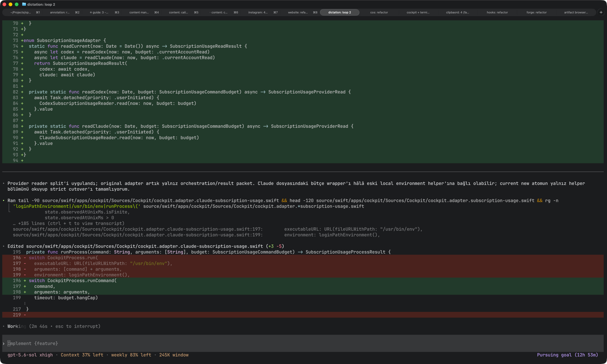
Task: Click the timeout: budget.hangCap) line
Action: tap(66, 298)
